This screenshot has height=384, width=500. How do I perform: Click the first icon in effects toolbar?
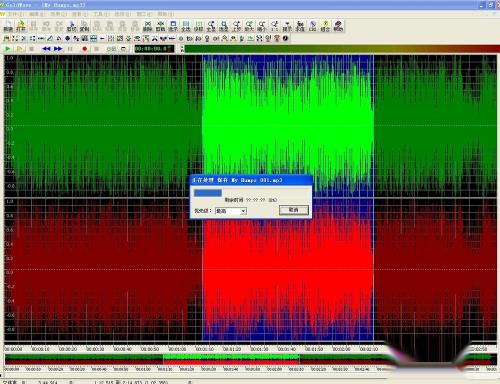coord(6,39)
